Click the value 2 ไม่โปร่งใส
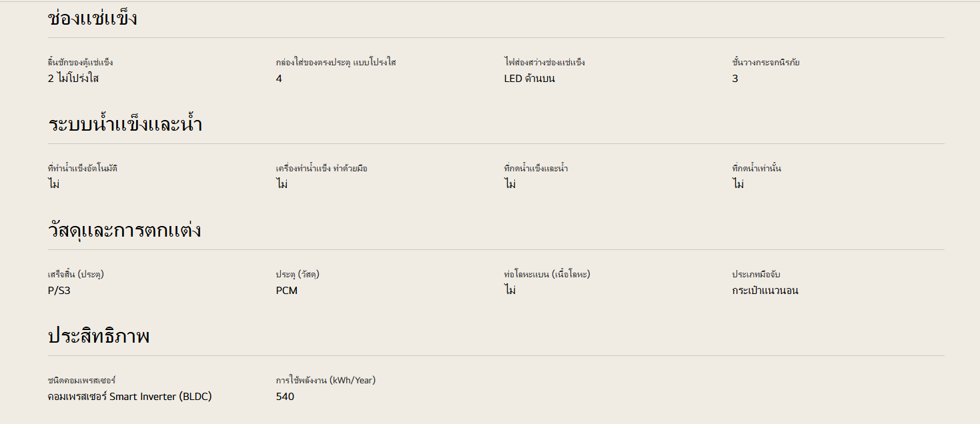Viewport: 980px width, 424px height. tap(73, 78)
